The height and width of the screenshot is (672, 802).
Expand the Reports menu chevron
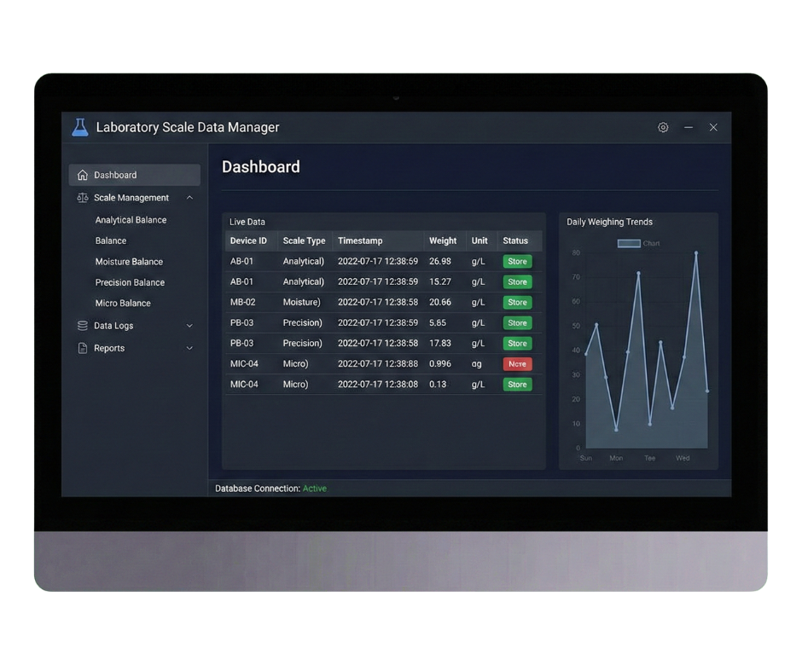pos(189,348)
